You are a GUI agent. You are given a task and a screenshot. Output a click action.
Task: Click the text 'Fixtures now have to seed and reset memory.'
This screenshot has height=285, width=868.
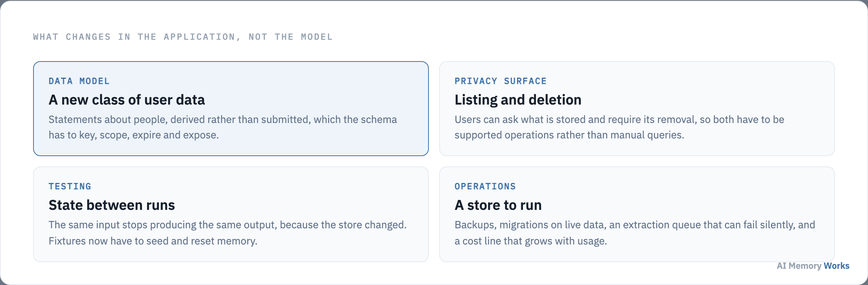click(x=153, y=241)
